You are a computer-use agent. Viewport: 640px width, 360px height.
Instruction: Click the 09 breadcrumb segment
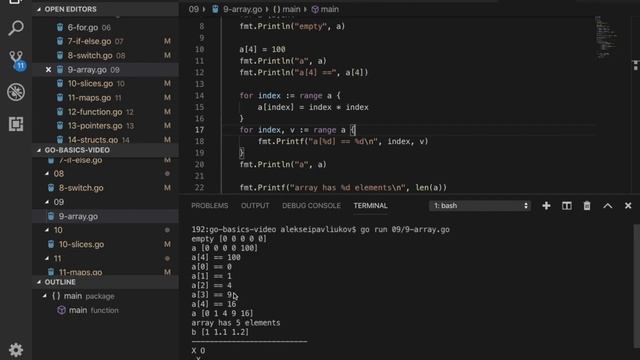[x=193, y=9]
